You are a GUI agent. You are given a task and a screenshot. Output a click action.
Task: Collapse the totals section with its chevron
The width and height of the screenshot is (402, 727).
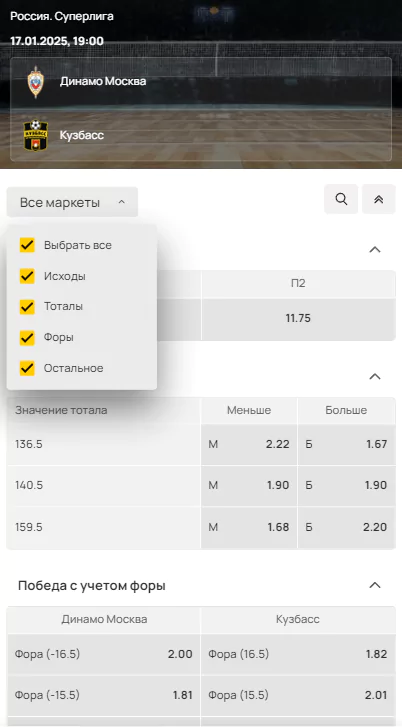375,376
